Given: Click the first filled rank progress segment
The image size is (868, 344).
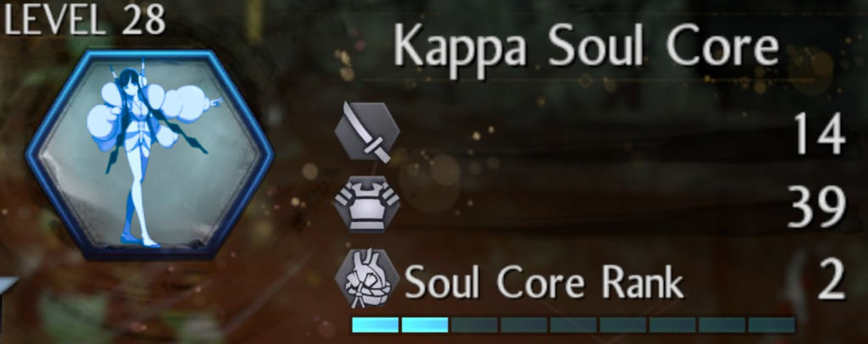Looking at the screenshot, I should coord(376,325).
